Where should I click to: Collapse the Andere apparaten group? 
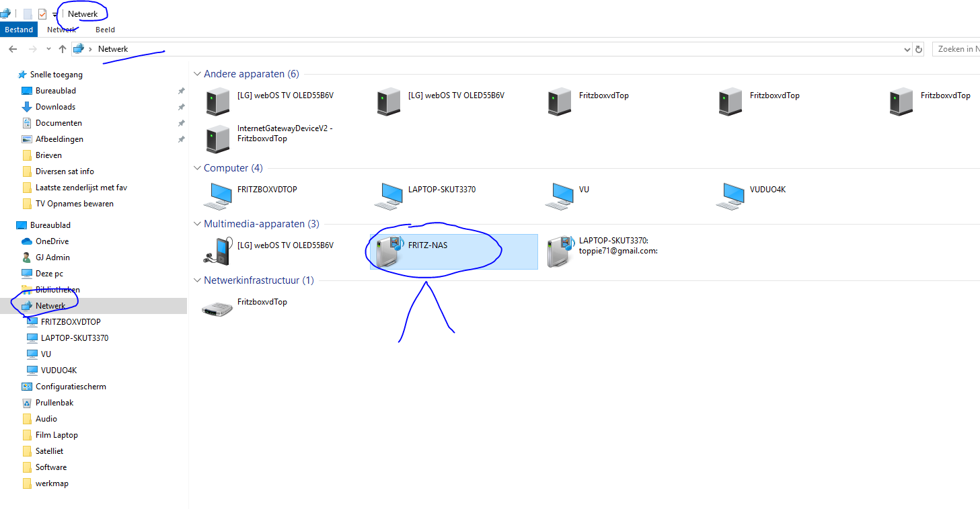coord(197,74)
